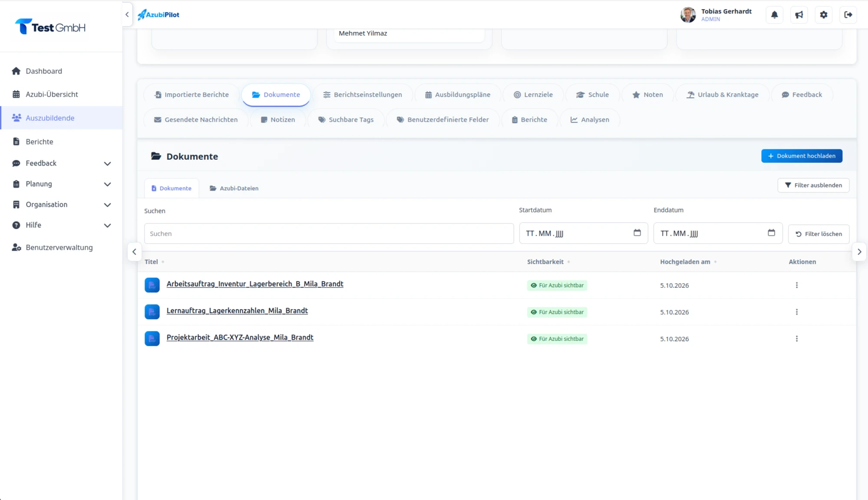The image size is (868, 500).
Task: Go to previous trainee with left arrow
Action: pyautogui.click(x=135, y=252)
